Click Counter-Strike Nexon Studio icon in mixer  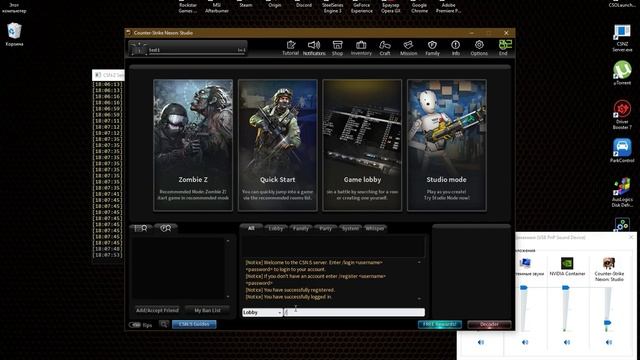click(x=609, y=263)
